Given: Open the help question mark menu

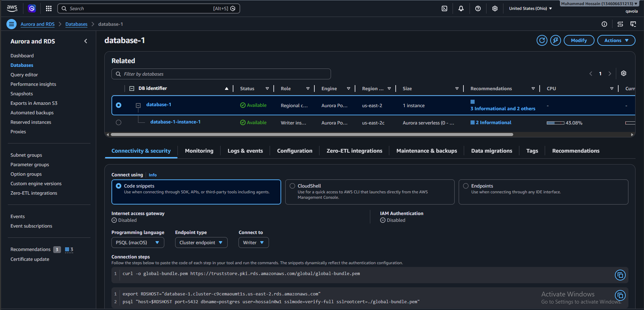Looking at the screenshot, I should (478, 8).
